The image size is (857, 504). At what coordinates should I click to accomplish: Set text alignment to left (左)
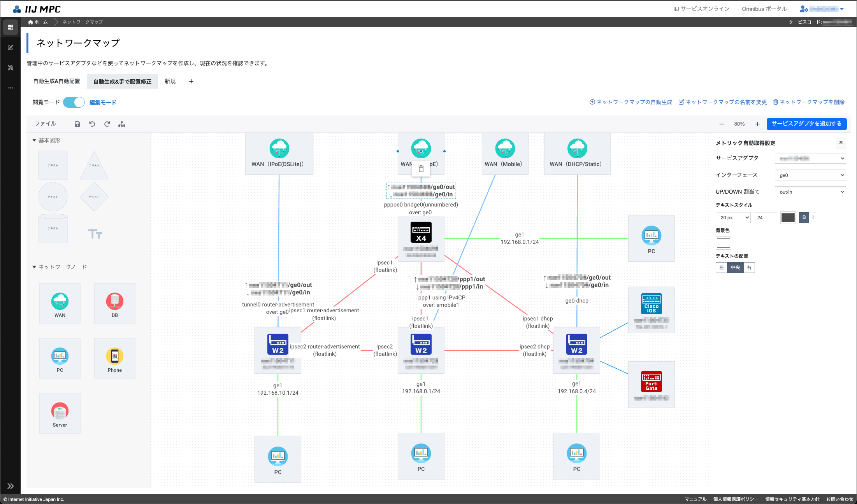[x=722, y=268]
